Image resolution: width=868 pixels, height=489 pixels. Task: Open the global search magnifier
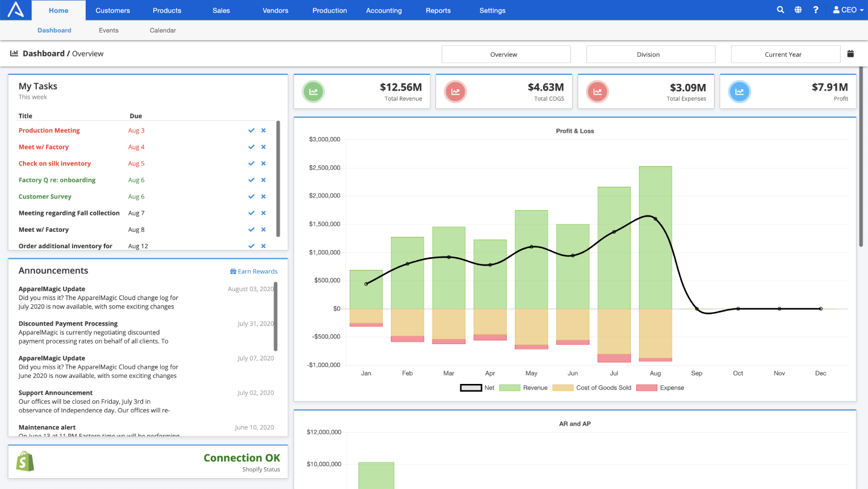(780, 10)
